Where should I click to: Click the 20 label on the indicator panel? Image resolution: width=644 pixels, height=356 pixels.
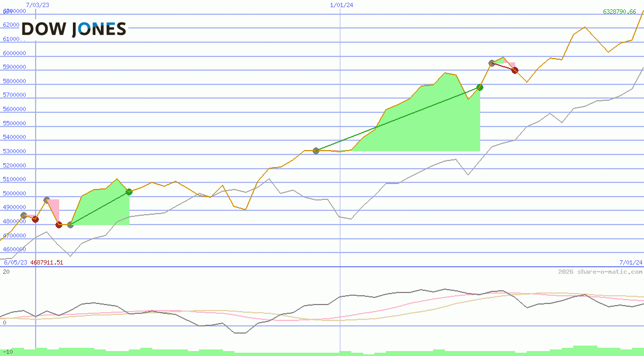pos(6,272)
